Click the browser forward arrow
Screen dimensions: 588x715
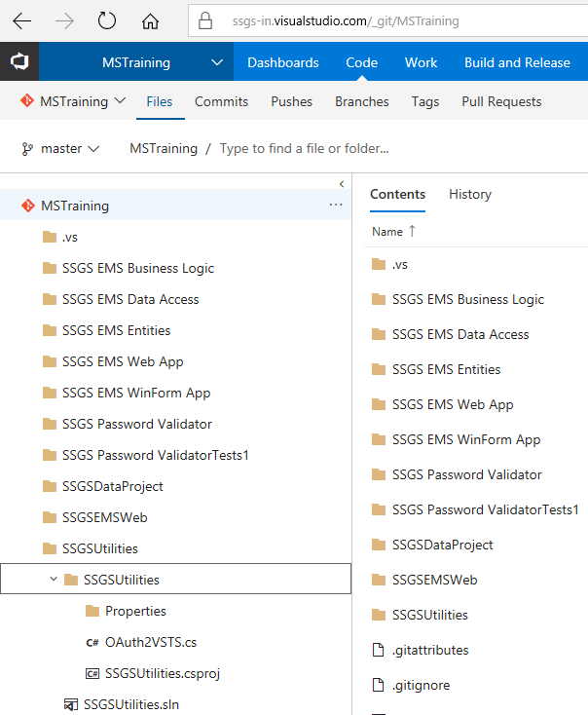click(64, 21)
